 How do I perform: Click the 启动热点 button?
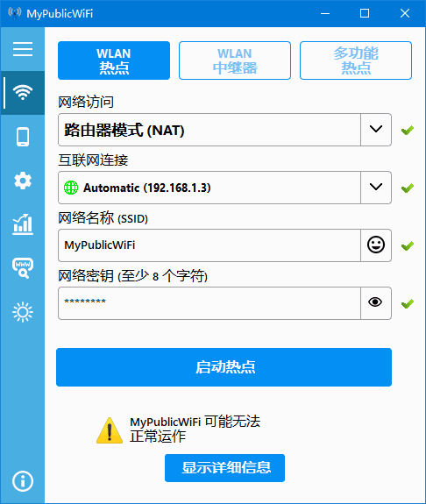(224, 367)
